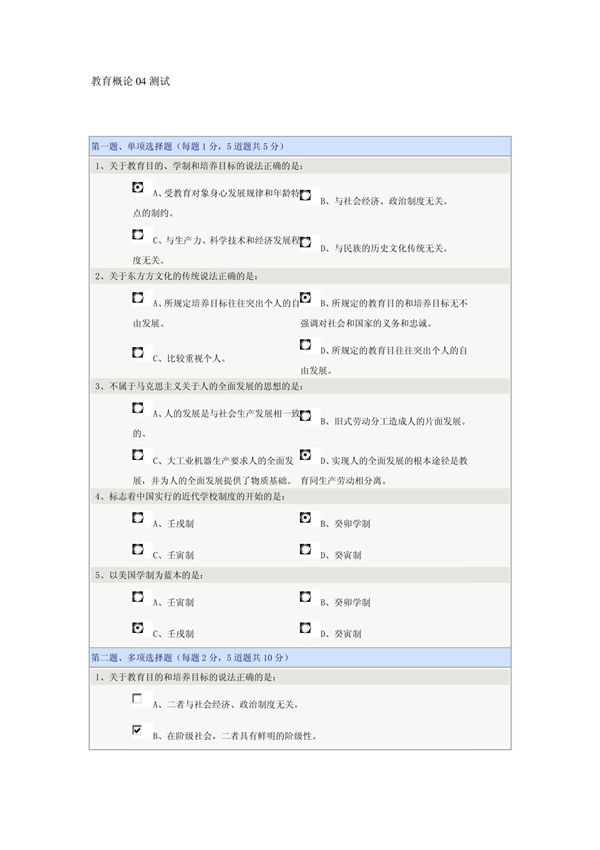Select option A 壬寅制 in question 5
This screenshot has width=600, height=850.
click(x=136, y=600)
